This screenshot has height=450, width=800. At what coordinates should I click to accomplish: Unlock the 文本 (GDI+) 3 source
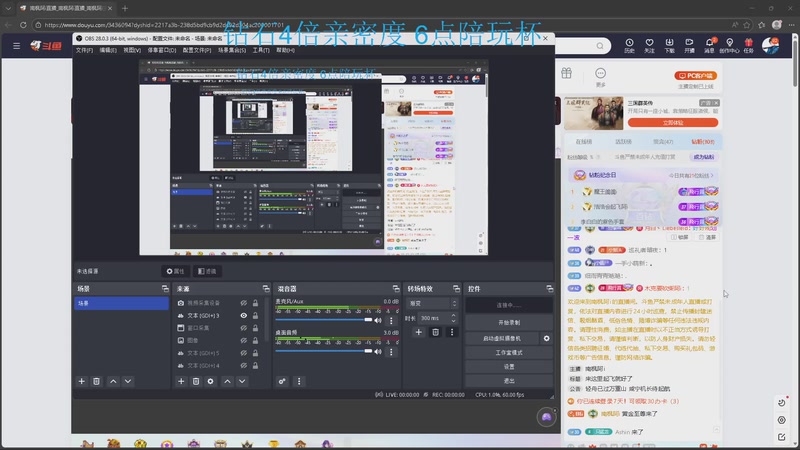click(x=255, y=315)
